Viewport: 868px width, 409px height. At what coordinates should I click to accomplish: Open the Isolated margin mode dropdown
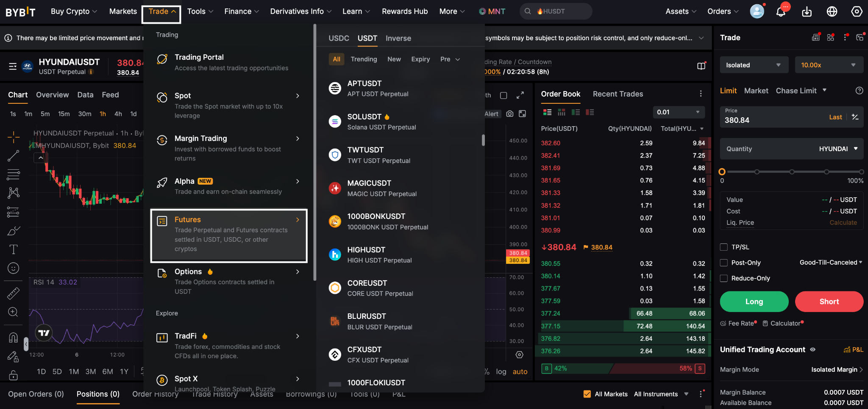754,65
